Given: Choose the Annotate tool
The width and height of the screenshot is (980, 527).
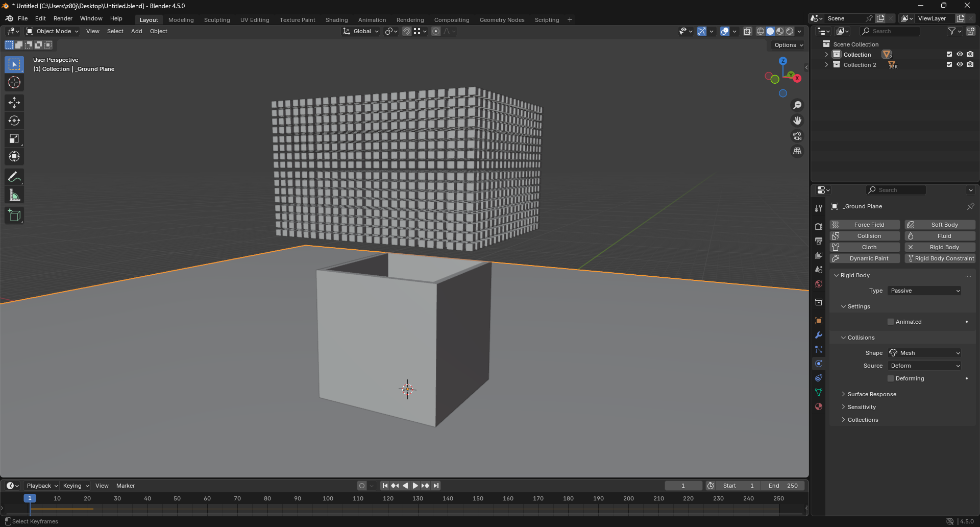Looking at the screenshot, I should point(14,177).
